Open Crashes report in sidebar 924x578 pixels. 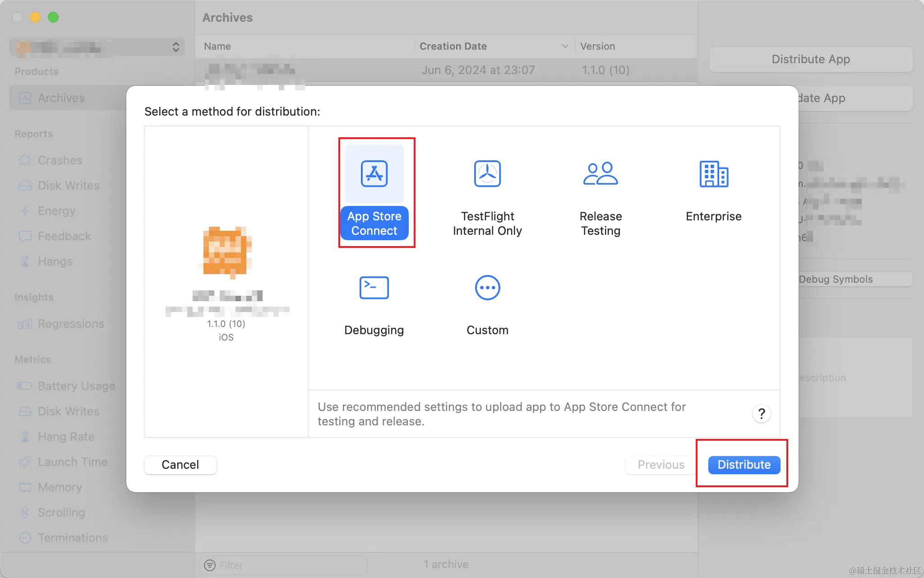60,160
